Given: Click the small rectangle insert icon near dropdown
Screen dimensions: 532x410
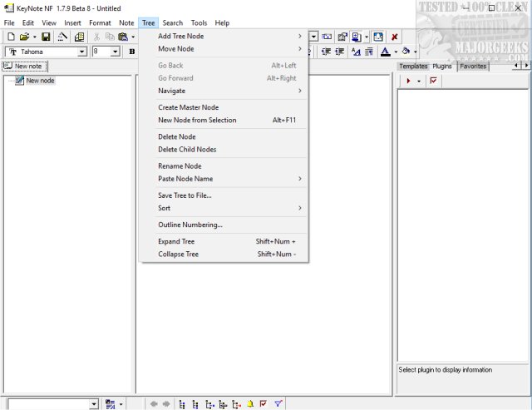Looking at the screenshot, I should click(327, 37).
